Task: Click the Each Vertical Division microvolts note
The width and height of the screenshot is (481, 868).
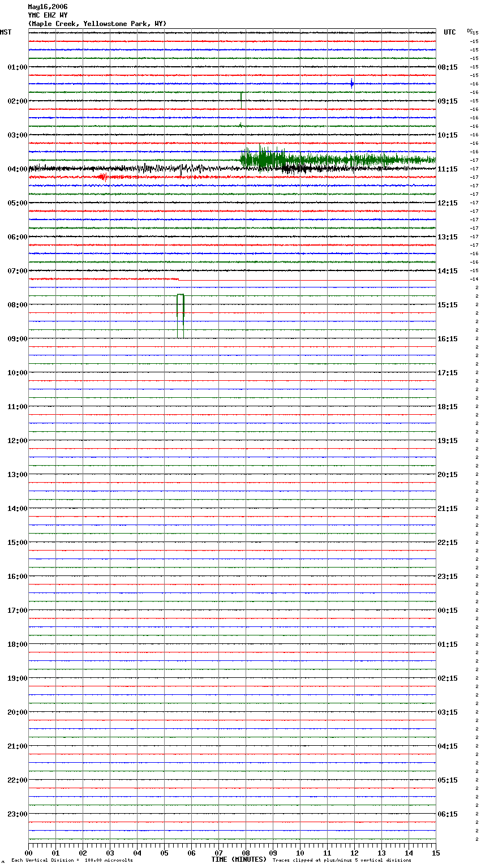Action: (72, 861)
